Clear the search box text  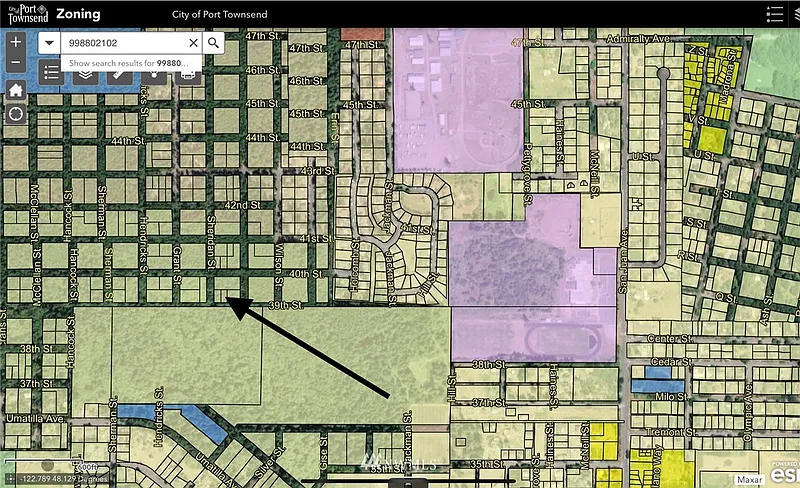coord(193,43)
